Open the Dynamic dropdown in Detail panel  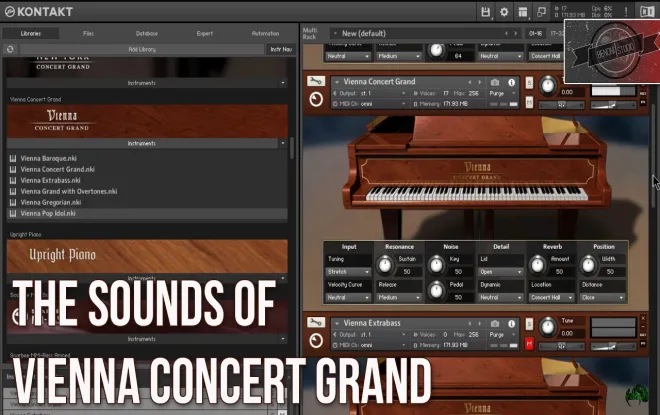tap(500, 298)
